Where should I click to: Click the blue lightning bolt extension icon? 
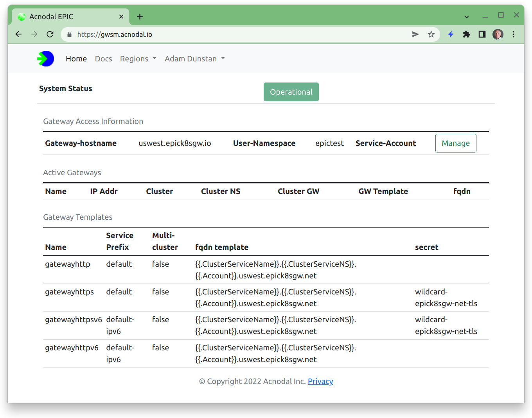[451, 34]
